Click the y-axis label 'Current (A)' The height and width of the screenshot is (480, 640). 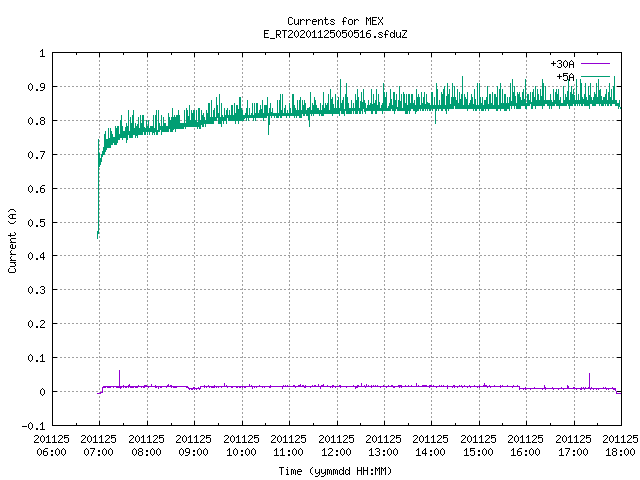coord(13,240)
